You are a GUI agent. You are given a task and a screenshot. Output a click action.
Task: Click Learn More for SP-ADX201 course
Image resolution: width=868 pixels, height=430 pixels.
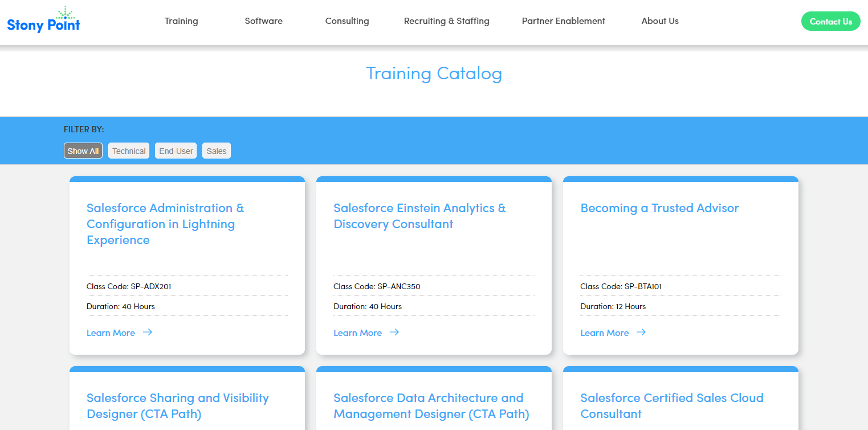click(111, 333)
